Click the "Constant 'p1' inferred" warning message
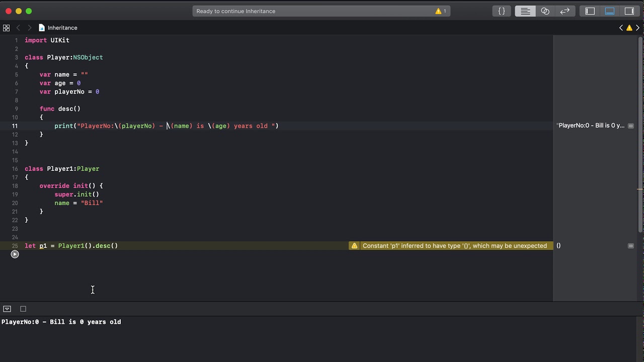 click(x=455, y=246)
